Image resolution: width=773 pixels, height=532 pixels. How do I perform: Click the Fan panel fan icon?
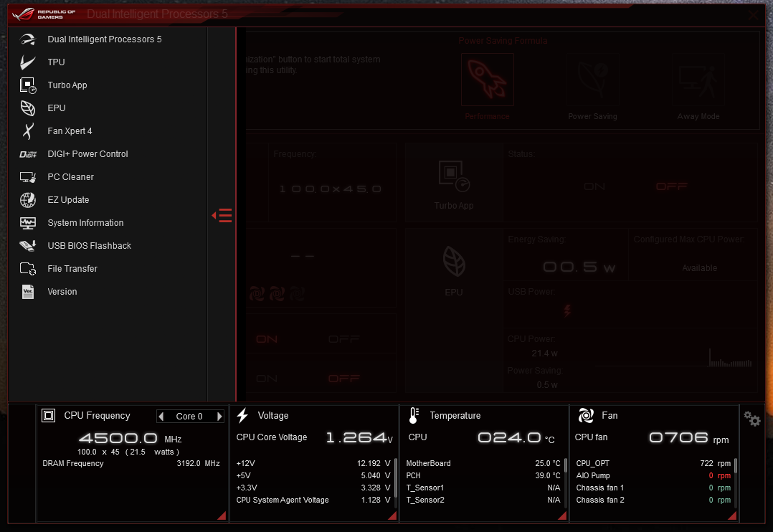click(x=586, y=416)
